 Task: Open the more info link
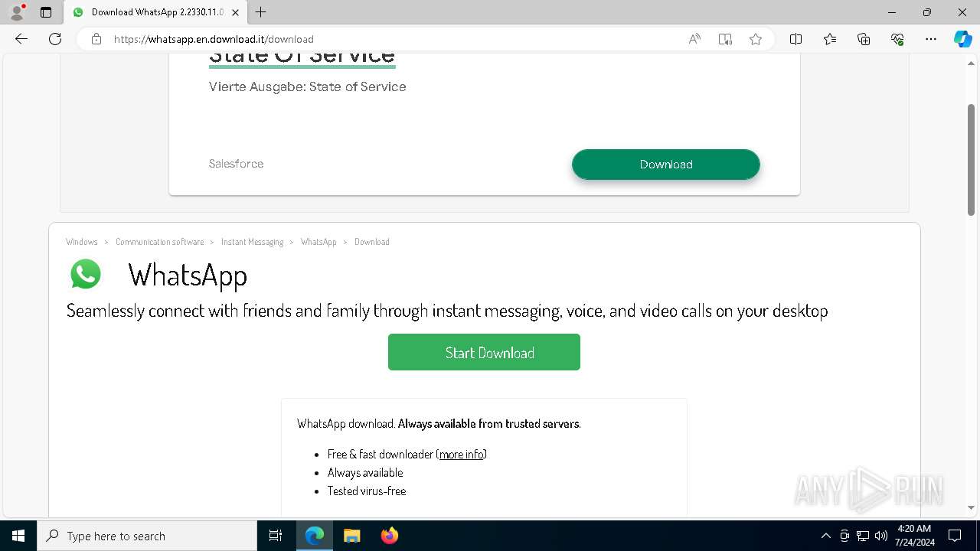(462, 454)
